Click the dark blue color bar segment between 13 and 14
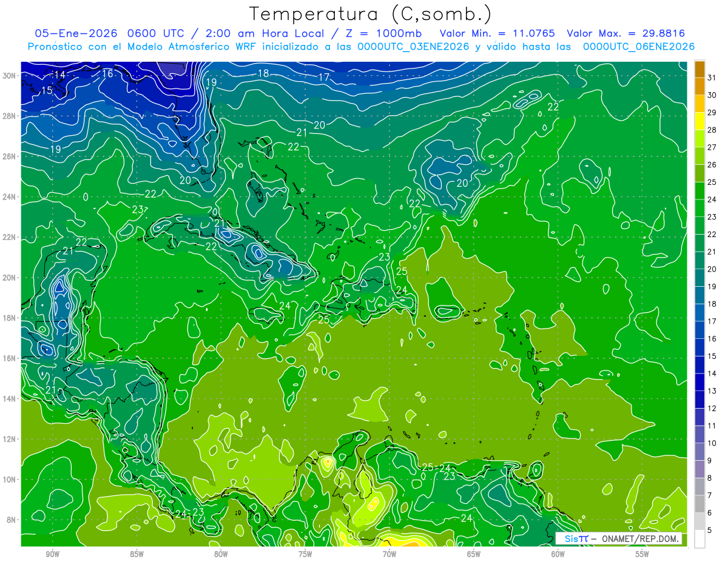This screenshot has height=562, width=728. 699,382
